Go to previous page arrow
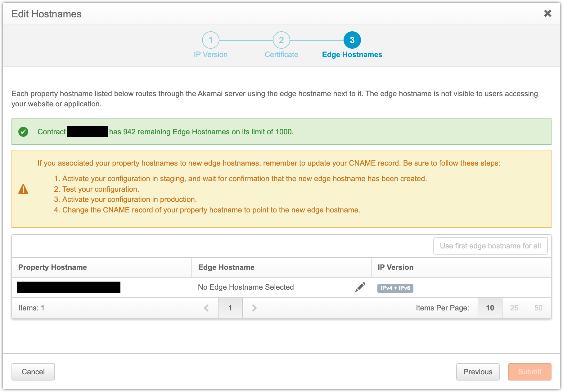Viewport: 563px width, 392px height. pyautogui.click(x=206, y=308)
